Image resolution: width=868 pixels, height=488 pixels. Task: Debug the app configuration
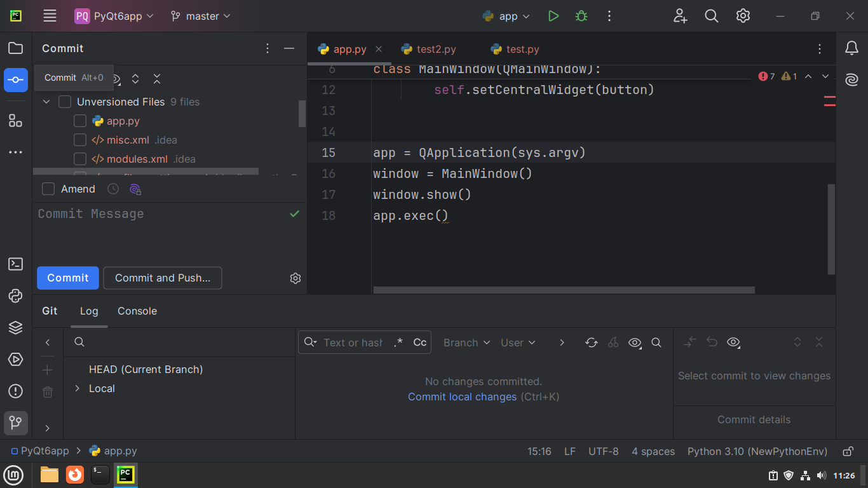click(x=581, y=17)
